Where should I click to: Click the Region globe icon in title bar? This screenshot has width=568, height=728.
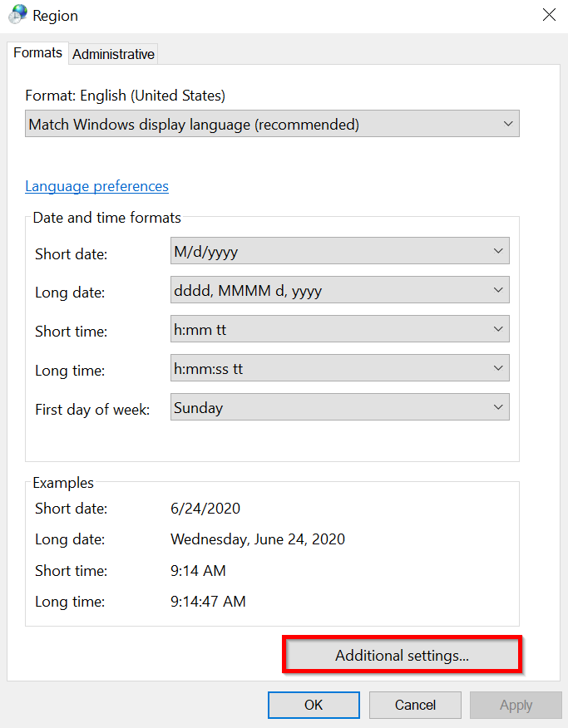17,14
